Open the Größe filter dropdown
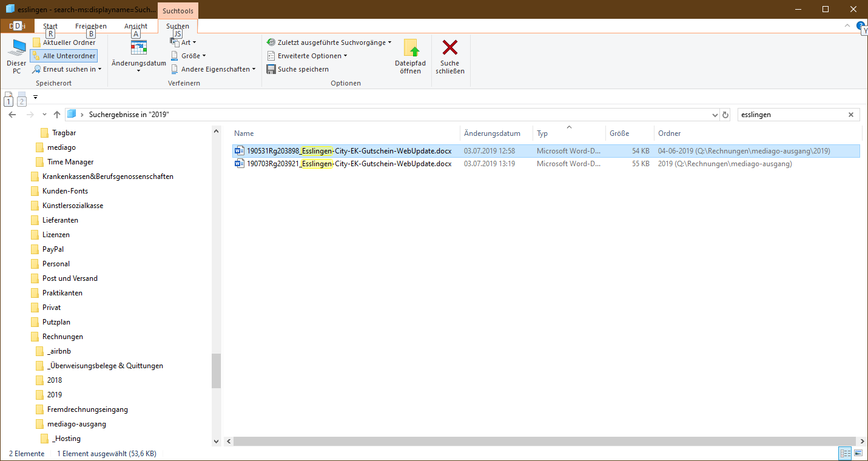 (x=189, y=56)
